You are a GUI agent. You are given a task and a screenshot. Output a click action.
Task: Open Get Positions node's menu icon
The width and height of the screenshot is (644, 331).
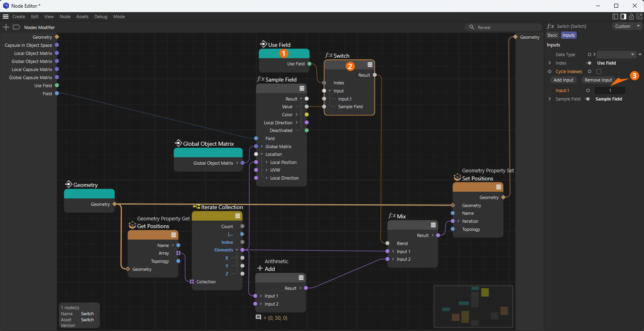click(x=173, y=235)
